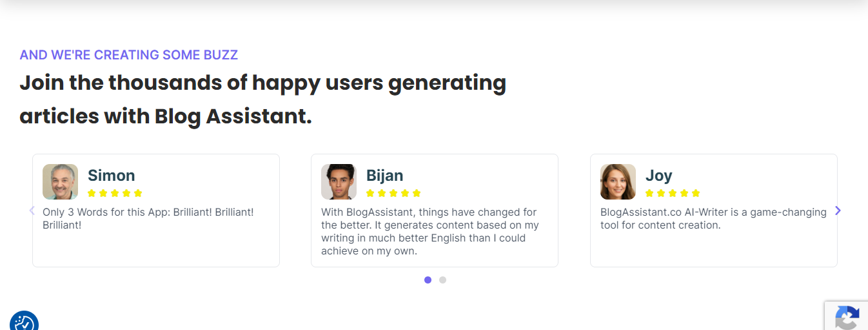This screenshot has height=330, width=868.
Task: Click Bijan's profile photo
Action: pyautogui.click(x=339, y=181)
